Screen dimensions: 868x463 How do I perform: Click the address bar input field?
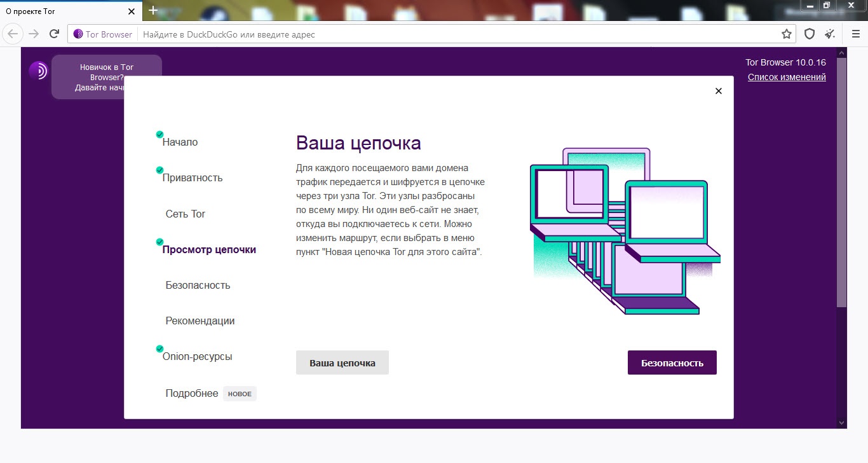[381, 34]
